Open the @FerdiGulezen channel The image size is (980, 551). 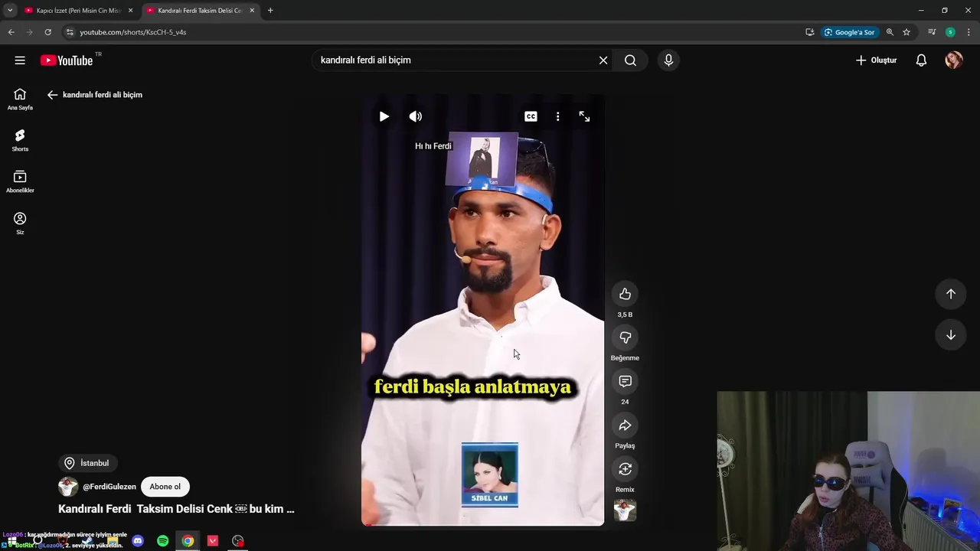click(x=109, y=487)
